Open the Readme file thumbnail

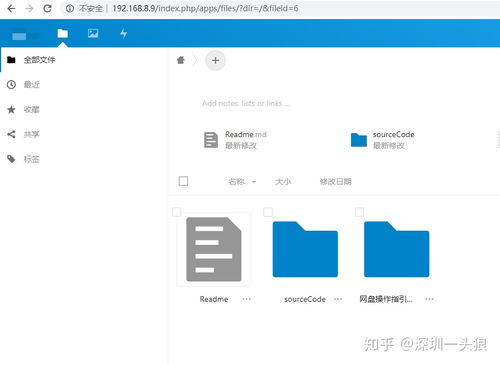pyautogui.click(x=214, y=249)
